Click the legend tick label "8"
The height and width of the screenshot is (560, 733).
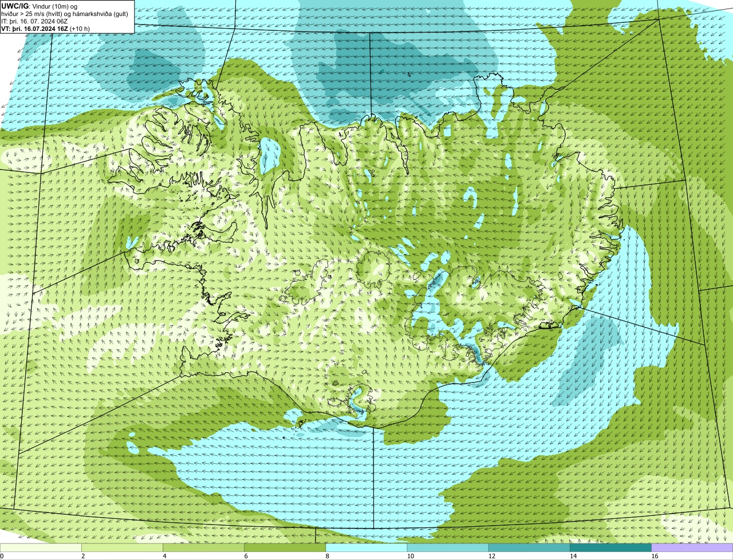click(327, 556)
